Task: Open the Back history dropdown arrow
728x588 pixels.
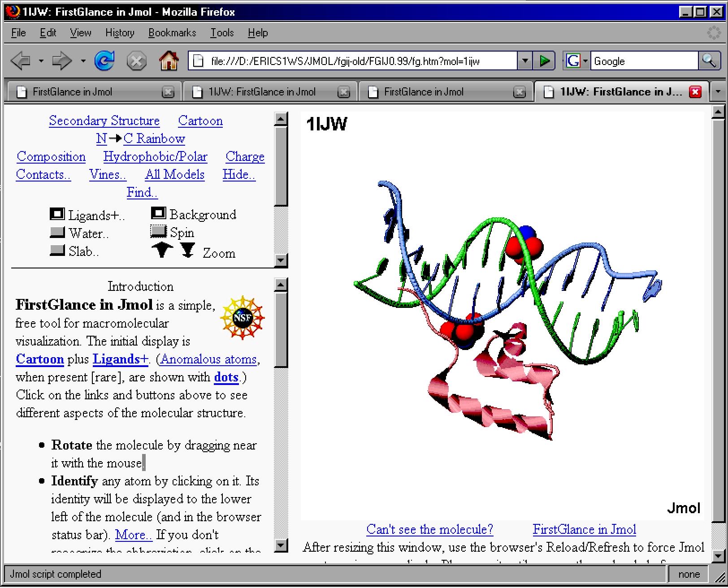Action: (x=41, y=61)
